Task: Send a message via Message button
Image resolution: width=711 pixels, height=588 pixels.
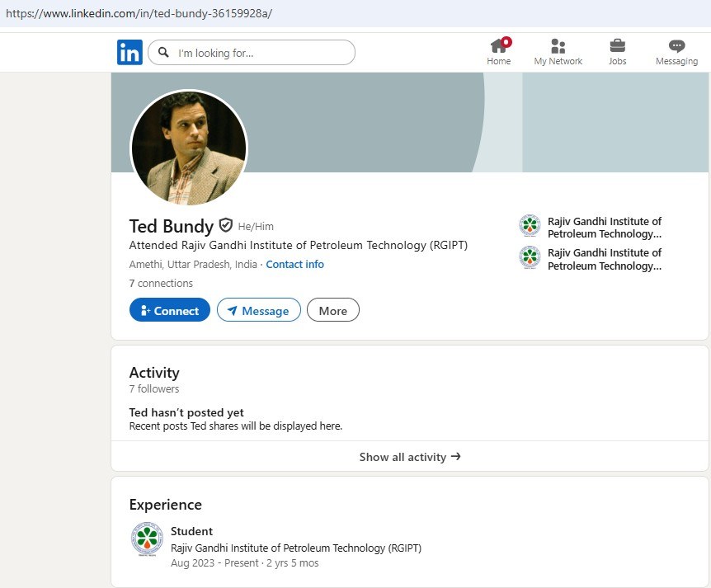Action: (x=258, y=310)
